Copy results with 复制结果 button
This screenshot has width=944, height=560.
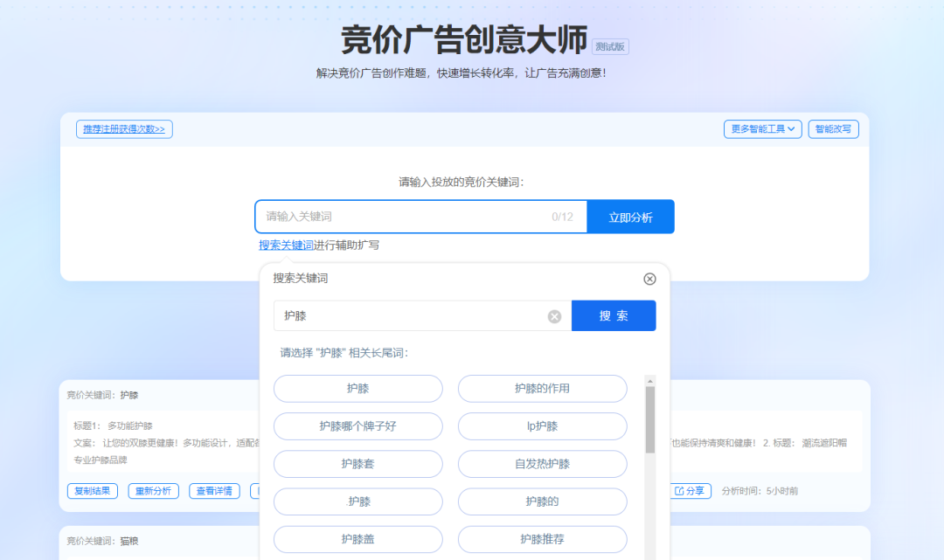[x=92, y=491]
